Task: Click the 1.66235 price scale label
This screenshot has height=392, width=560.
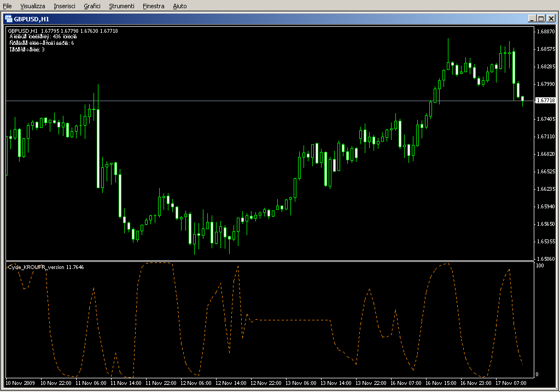Action: [x=546, y=189]
